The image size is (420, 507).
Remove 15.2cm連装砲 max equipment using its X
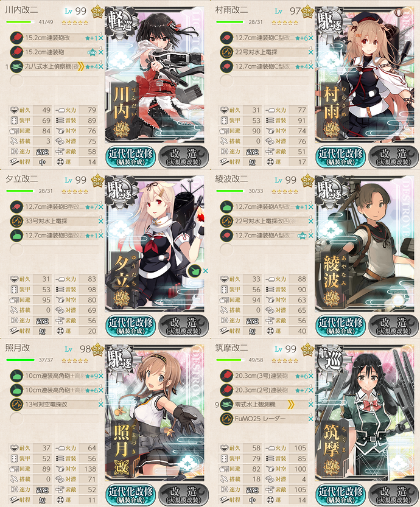tap(101, 52)
